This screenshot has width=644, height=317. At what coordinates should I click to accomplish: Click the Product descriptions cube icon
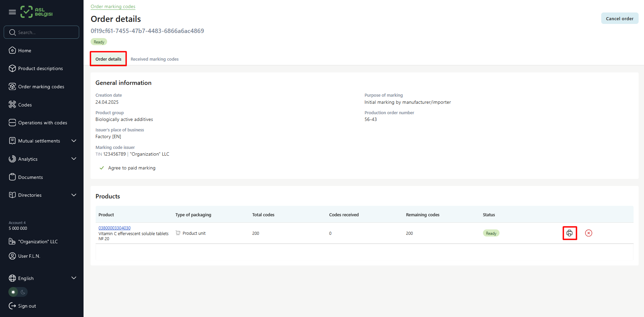12,68
